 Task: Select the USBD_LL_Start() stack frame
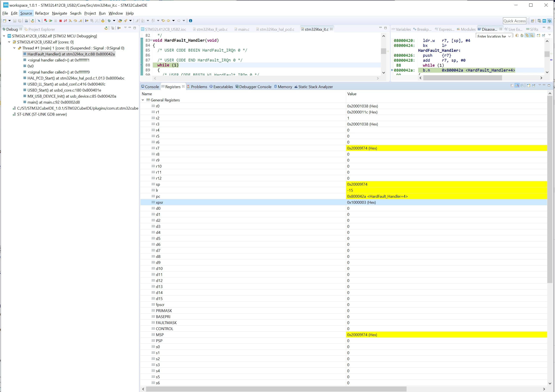[64, 84]
